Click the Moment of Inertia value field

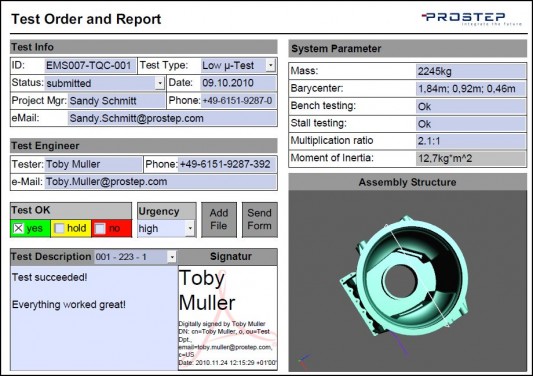[471, 158]
